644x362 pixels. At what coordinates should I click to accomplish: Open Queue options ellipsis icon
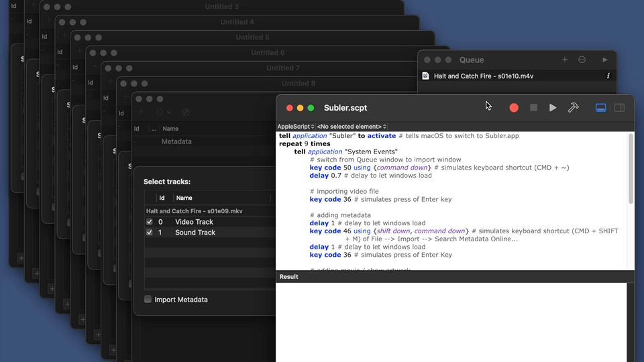(x=582, y=60)
